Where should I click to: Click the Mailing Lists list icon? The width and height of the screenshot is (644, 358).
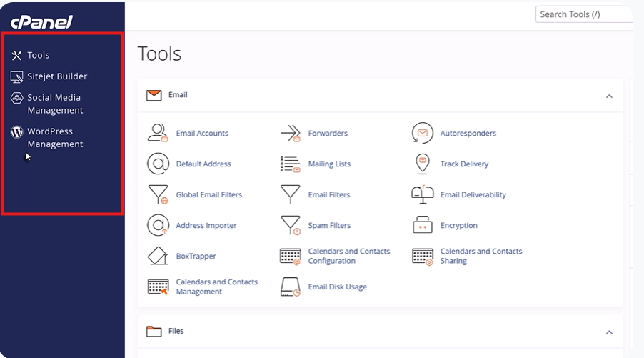point(291,164)
